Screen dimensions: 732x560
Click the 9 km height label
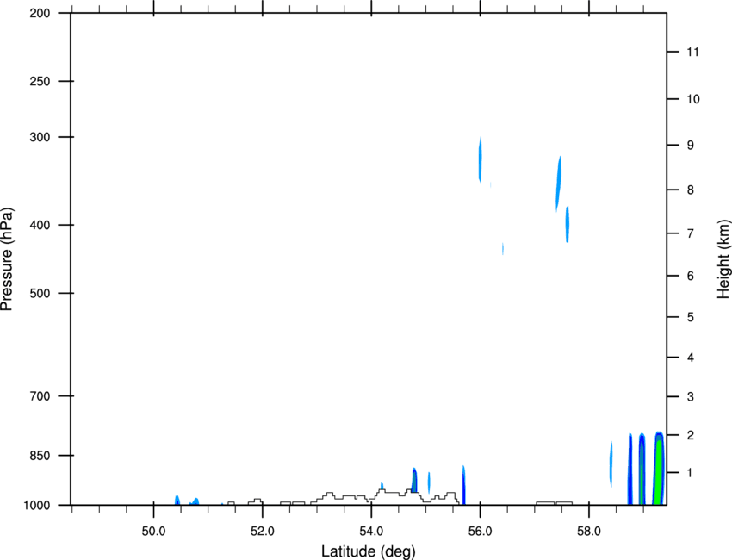pos(691,146)
